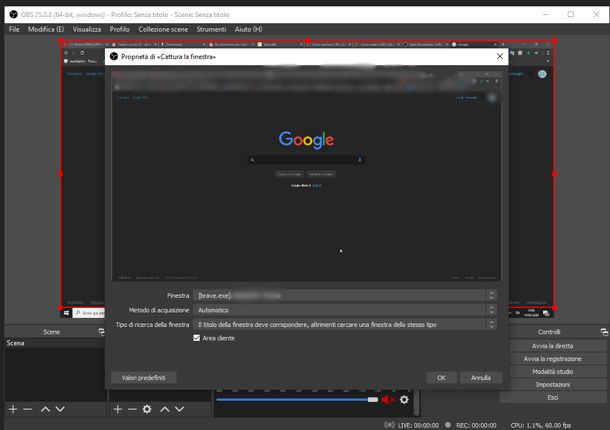Image resolution: width=610 pixels, height=430 pixels.
Task: Click the left-middle red transform handle
Action: 60,174
